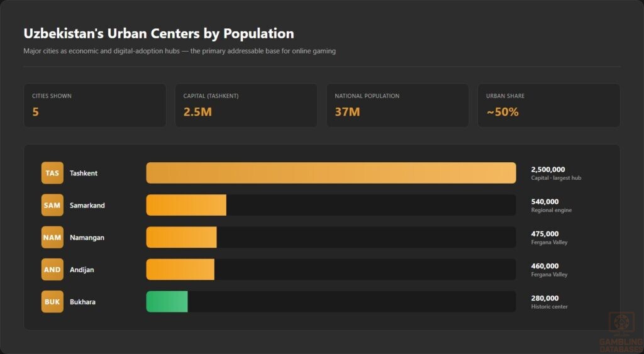The width and height of the screenshot is (644, 354).
Task: Click the Andijan orange bar
Action: coord(180,269)
